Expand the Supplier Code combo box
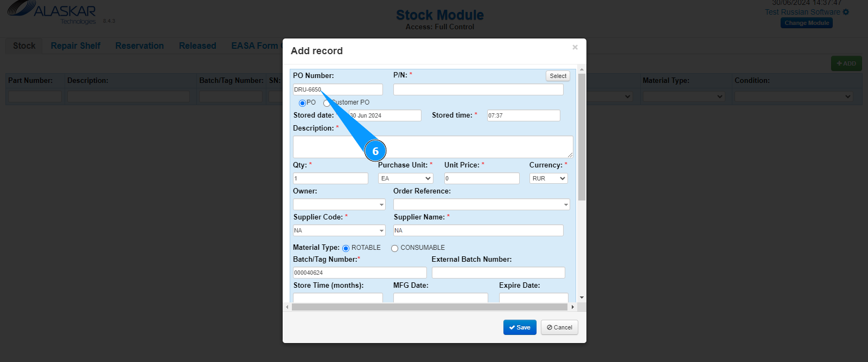868x362 pixels. pos(381,230)
